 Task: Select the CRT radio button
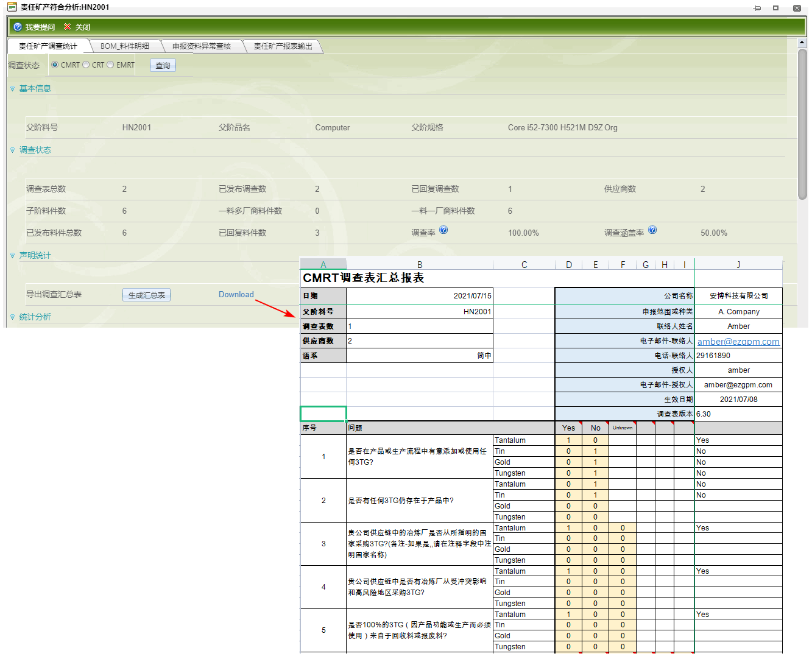click(86, 65)
